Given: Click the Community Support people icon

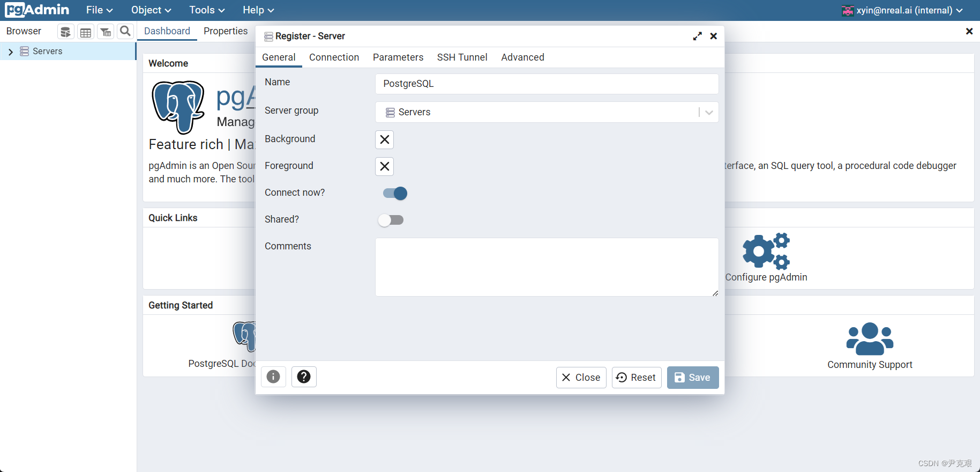Looking at the screenshot, I should [x=870, y=338].
